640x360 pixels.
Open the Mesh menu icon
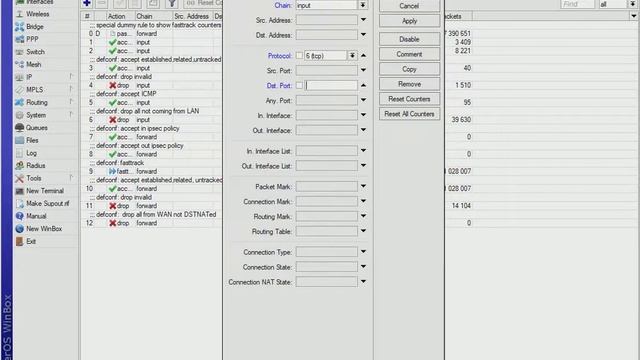(x=19, y=64)
